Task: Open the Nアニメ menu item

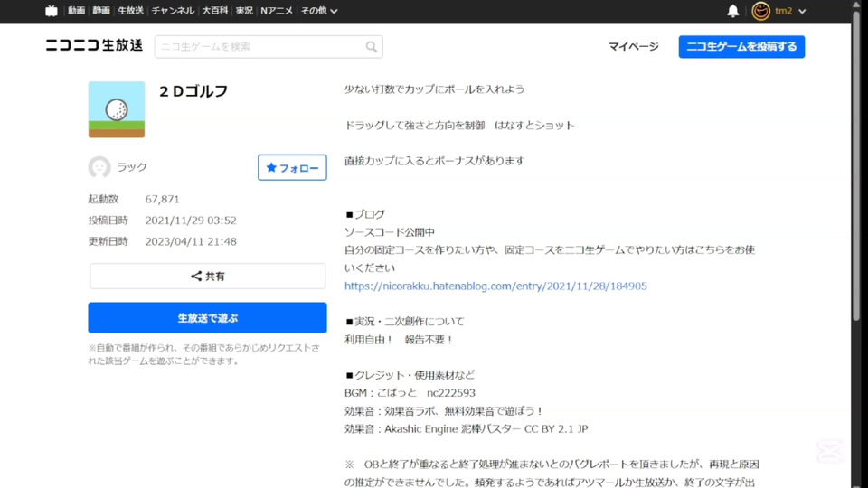Action: pos(277,11)
